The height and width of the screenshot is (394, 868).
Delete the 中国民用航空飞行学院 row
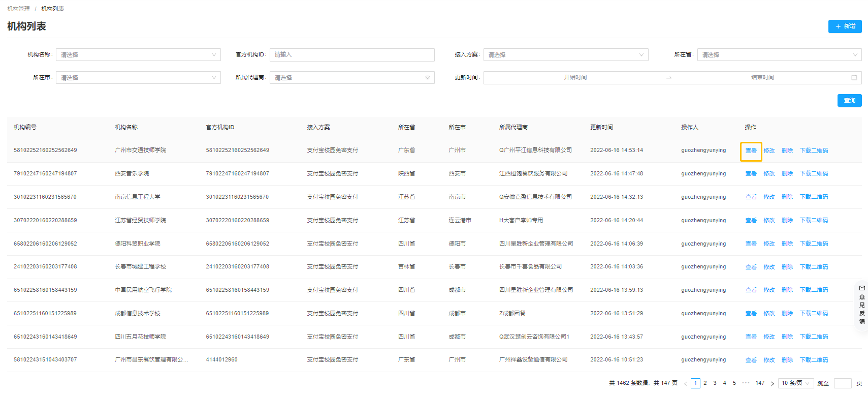pyautogui.click(x=787, y=290)
